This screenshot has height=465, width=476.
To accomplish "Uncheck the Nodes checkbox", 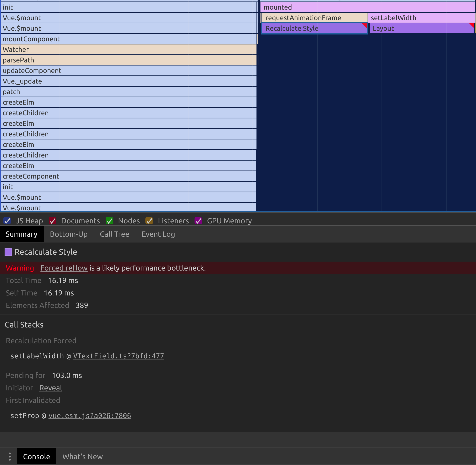I will (109, 220).
